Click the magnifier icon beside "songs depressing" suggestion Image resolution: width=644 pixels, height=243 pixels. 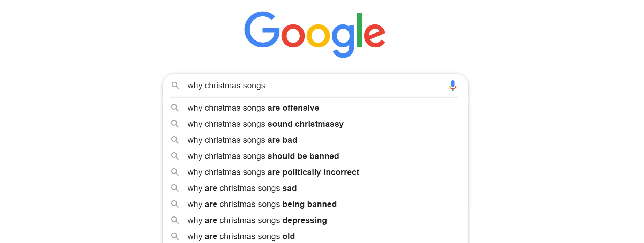[x=175, y=220]
